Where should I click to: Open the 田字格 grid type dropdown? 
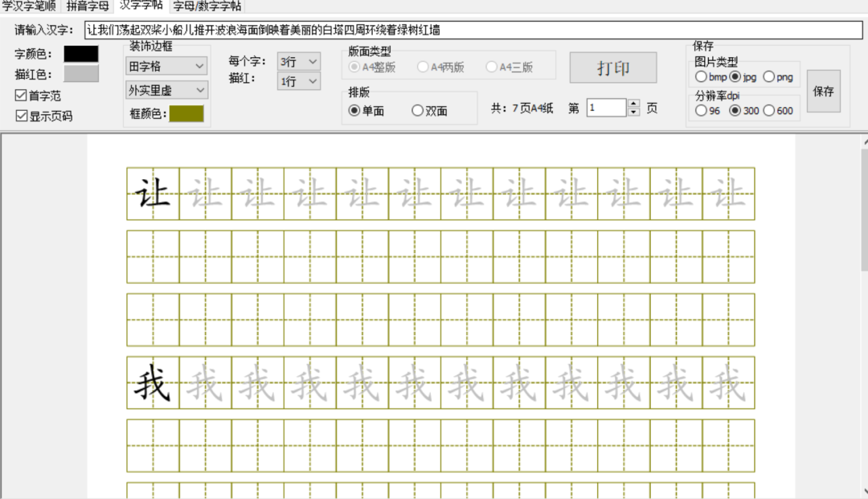click(166, 66)
